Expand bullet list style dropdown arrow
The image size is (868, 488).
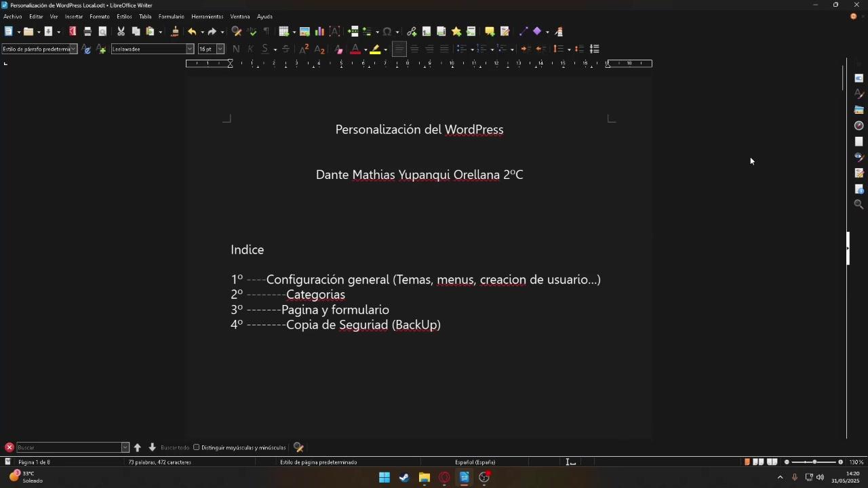tap(472, 49)
